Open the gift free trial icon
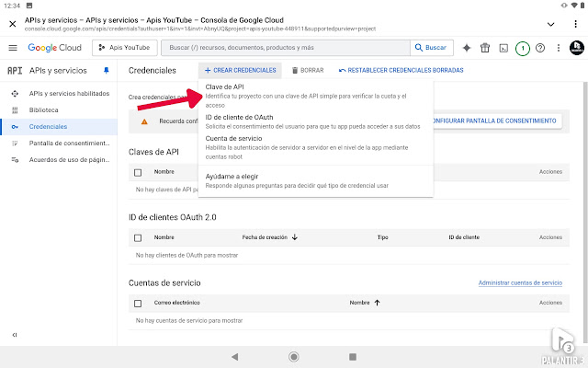This screenshot has width=588, height=368. (x=485, y=48)
